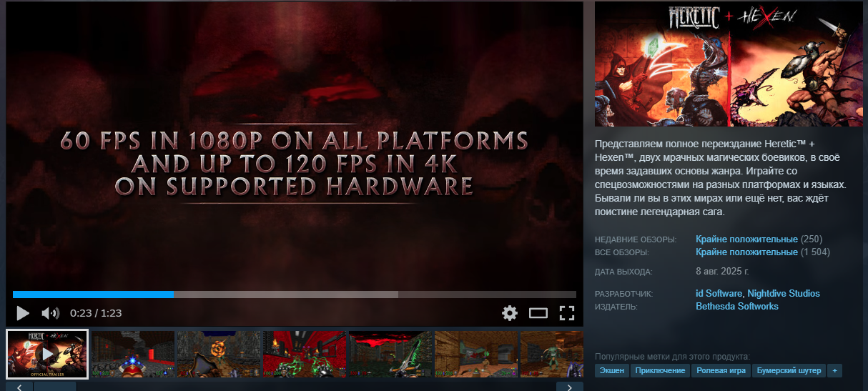Open the fourth screenshot thumbnail
The width and height of the screenshot is (868, 391).
coord(305,354)
